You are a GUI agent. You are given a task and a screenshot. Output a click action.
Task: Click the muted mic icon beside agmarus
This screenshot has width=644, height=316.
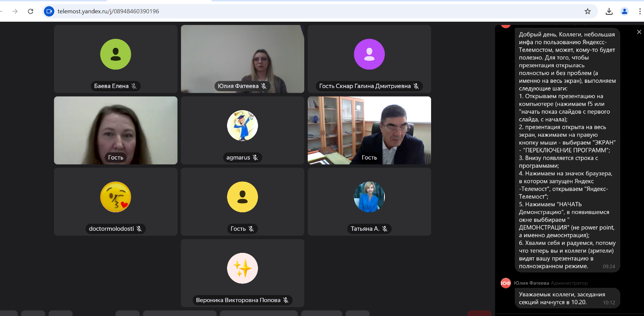[x=255, y=158]
